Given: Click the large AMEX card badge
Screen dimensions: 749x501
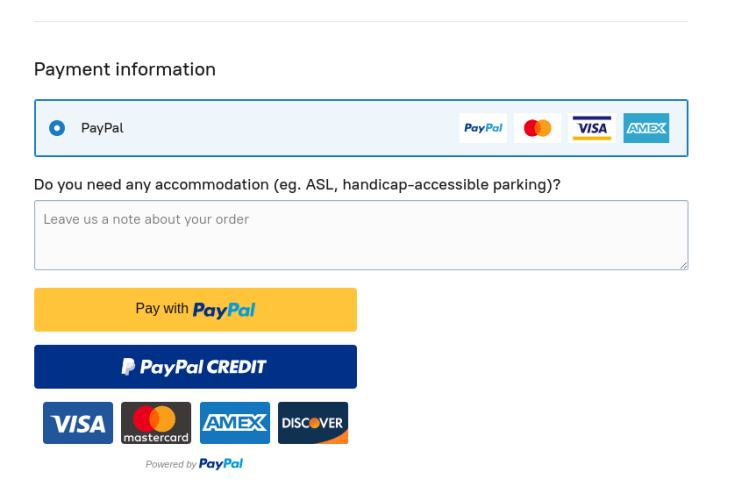Looking at the screenshot, I should (x=235, y=423).
